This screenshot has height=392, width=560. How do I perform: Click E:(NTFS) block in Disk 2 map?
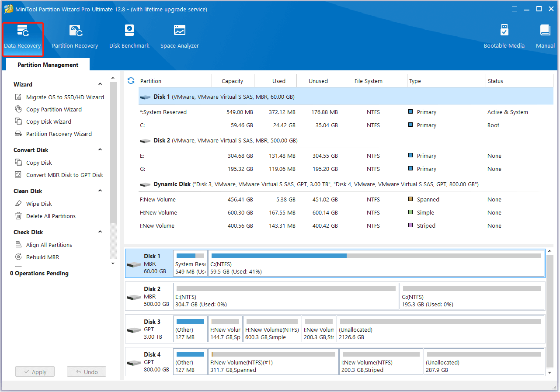pyautogui.click(x=286, y=296)
